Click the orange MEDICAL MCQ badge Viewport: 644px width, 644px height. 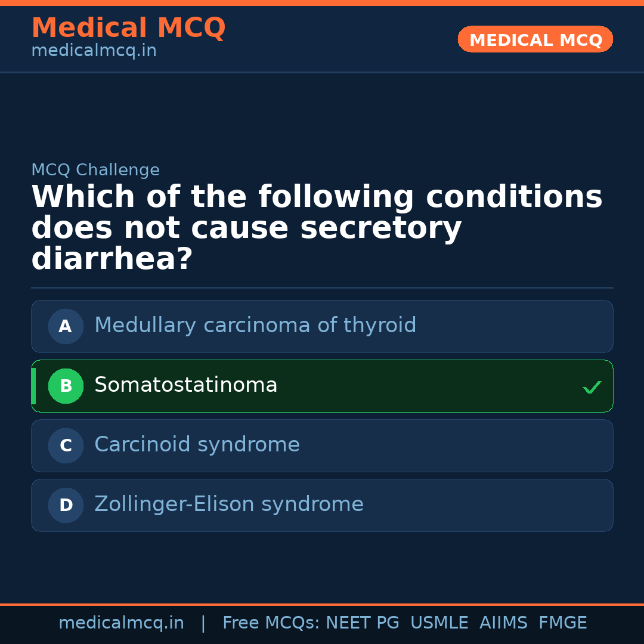pyautogui.click(x=535, y=40)
